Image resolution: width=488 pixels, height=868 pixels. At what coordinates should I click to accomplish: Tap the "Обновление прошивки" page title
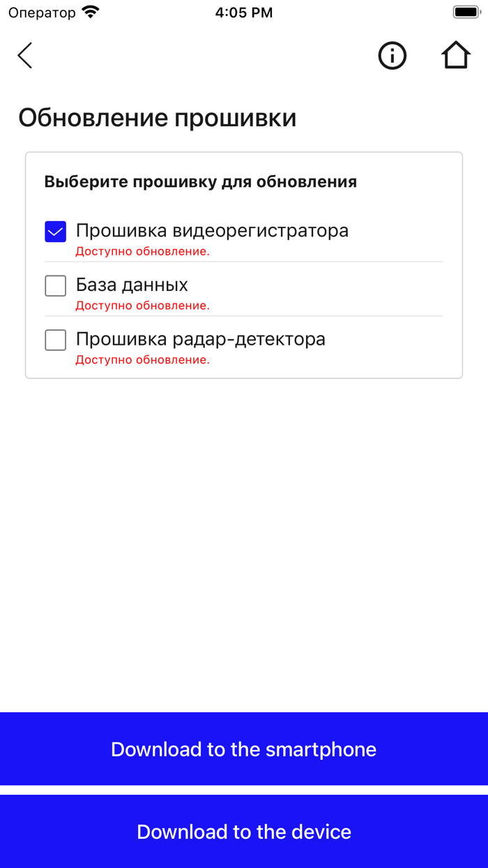point(158,117)
